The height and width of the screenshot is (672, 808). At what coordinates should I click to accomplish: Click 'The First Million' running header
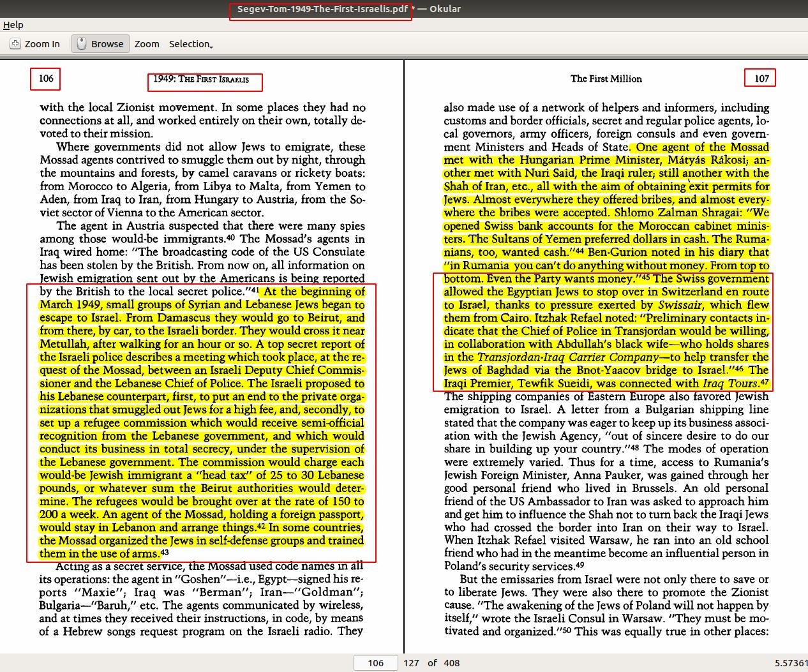[x=606, y=78]
